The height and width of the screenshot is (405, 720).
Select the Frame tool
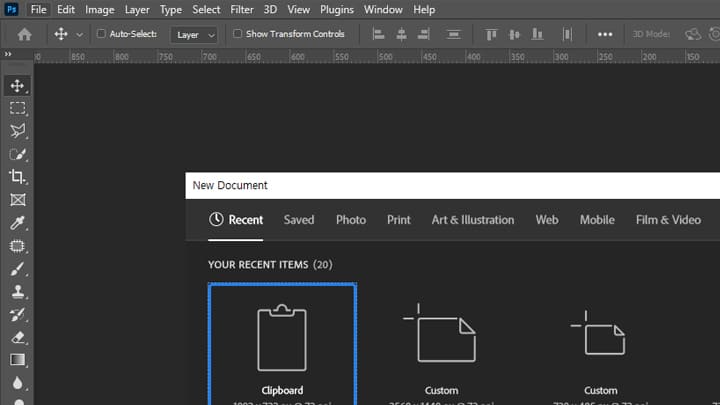pyautogui.click(x=17, y=200)
